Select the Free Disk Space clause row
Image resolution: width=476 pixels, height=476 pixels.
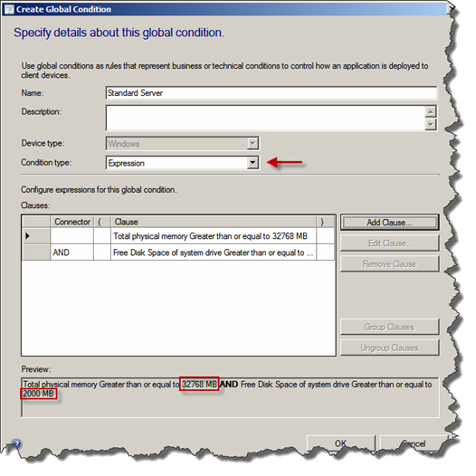178,252
